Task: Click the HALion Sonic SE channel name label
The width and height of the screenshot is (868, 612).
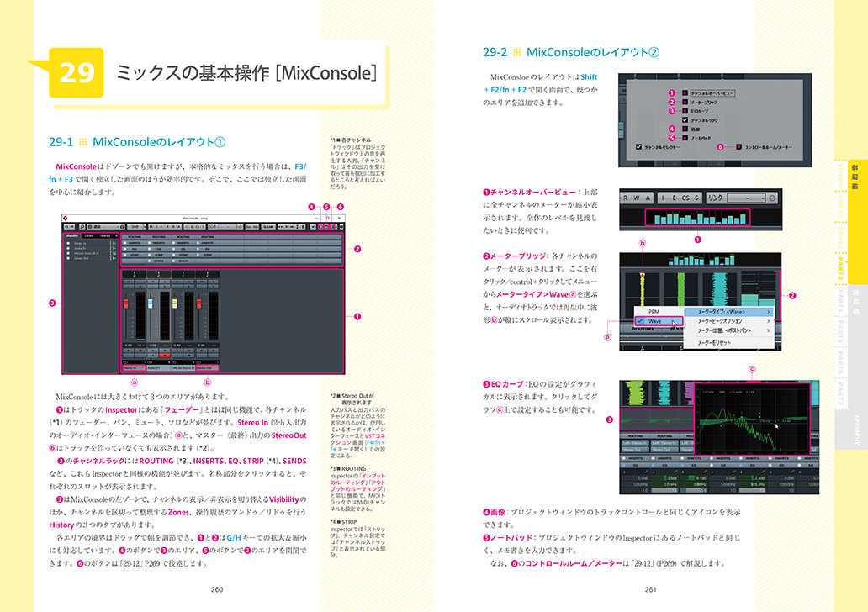Action: click(x=183, y=368)
